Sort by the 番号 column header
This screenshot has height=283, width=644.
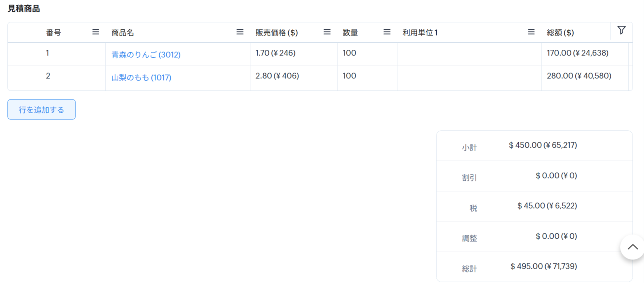pos(53,33)
